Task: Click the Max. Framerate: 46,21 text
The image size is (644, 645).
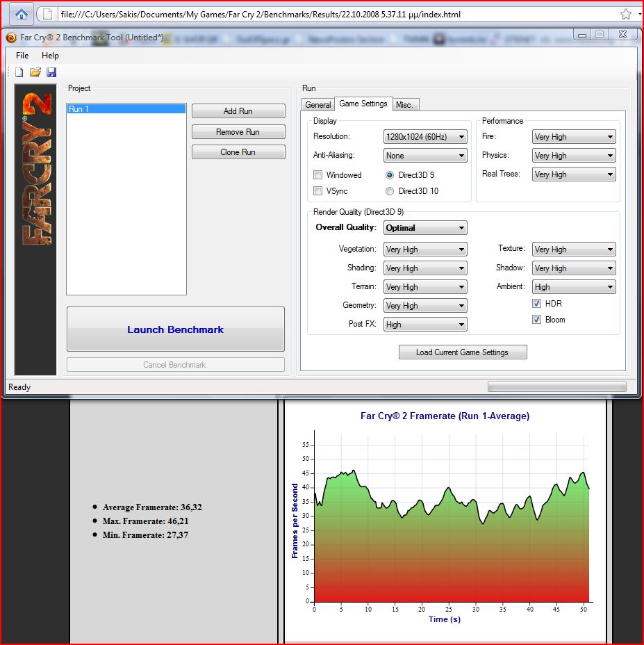Action: [146, 521]
